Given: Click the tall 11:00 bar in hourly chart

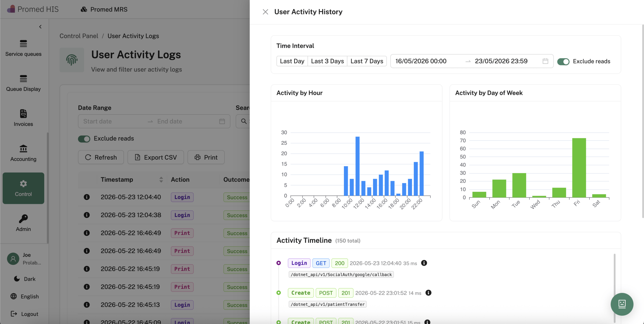Looking at the screenshot, I should [357, 166].
